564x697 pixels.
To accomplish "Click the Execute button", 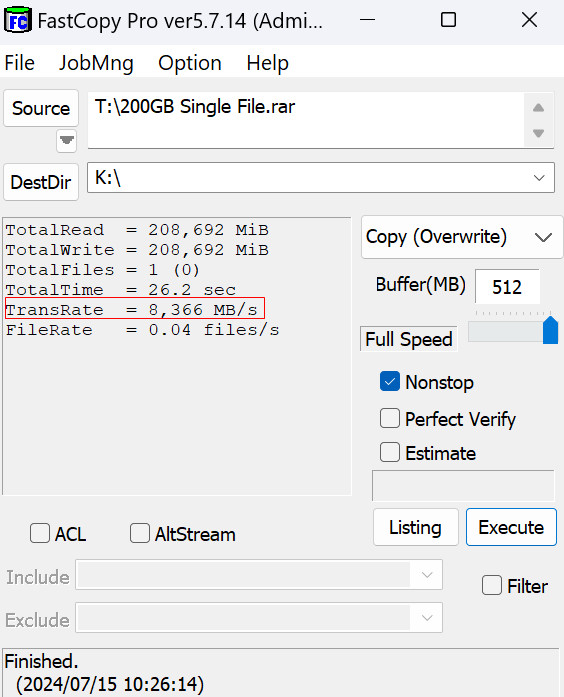I will click(x=511, y=527).
